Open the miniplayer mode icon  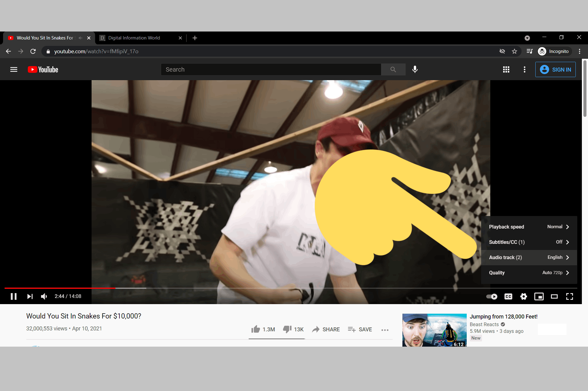tap(539, 296)
